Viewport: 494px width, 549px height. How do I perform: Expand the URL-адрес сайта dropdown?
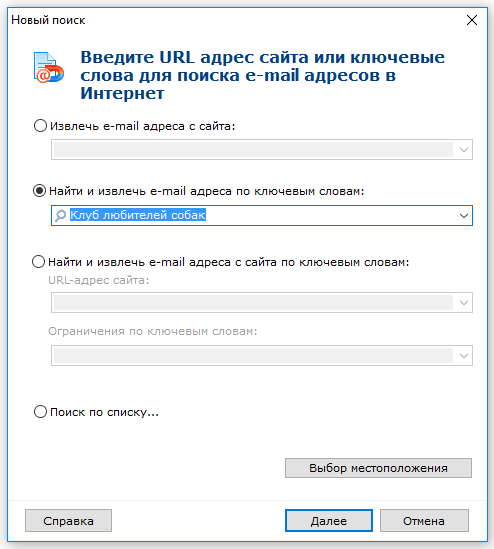tap(464, 303)
